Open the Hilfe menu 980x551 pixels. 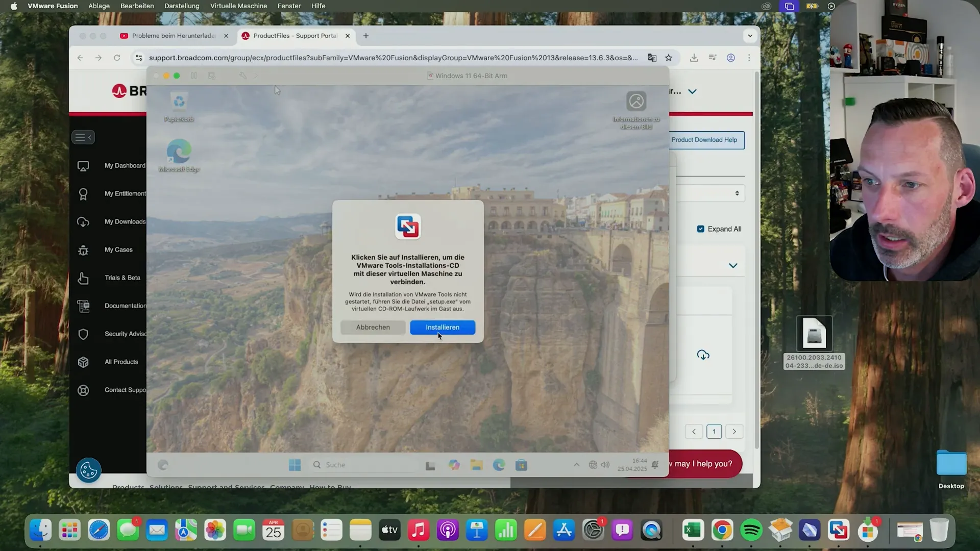point(318,6)
